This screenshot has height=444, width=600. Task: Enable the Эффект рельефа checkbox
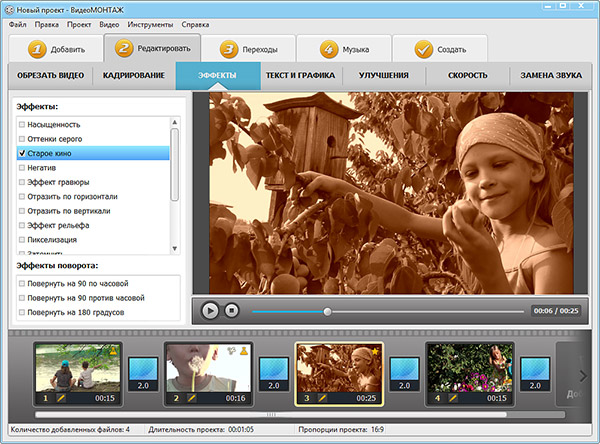22,225
